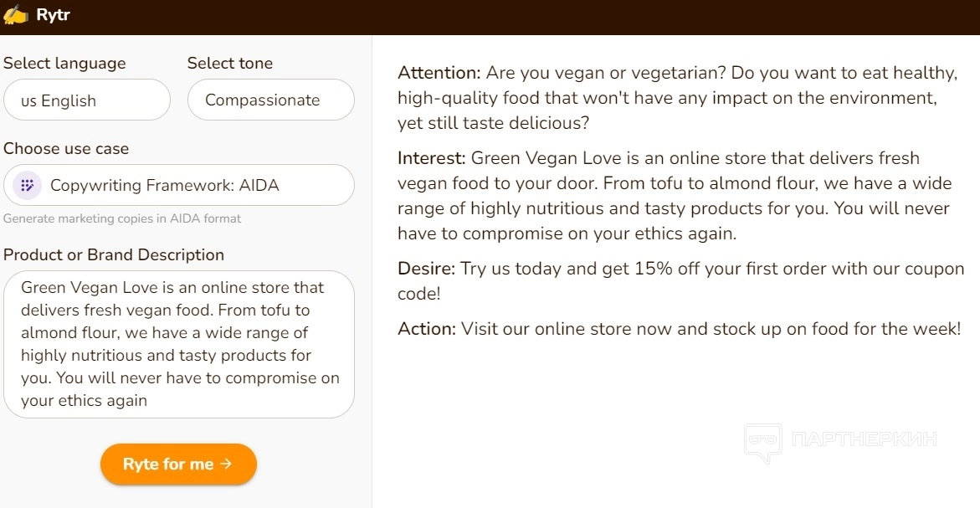980x508 pixels.
Task: Click the Desire line with 15% off offer
Action: tap(680, 280)
